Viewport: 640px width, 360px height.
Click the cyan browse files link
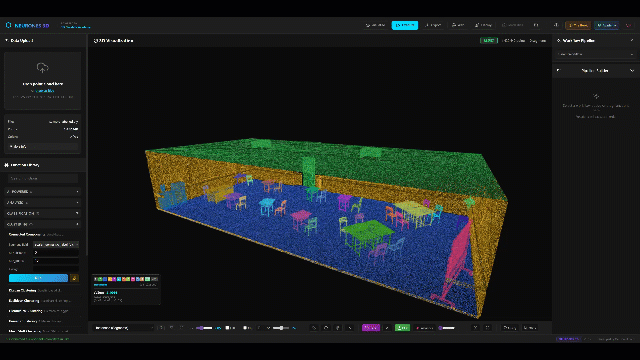coord(45,91)
